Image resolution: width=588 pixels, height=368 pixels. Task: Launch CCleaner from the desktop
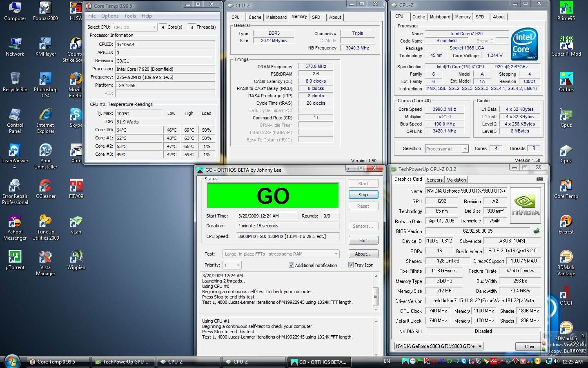pyautogui.click(x=45, y=189)
